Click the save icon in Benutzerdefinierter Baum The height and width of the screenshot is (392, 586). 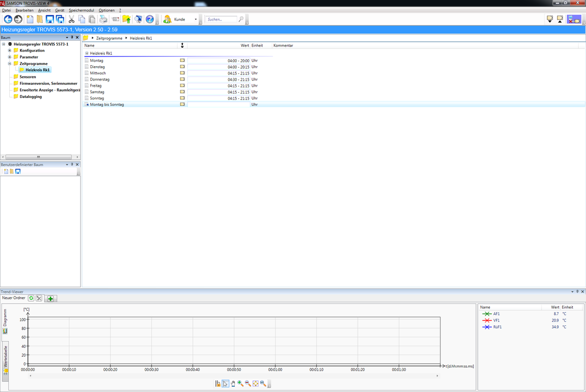(x=18, y=171)
